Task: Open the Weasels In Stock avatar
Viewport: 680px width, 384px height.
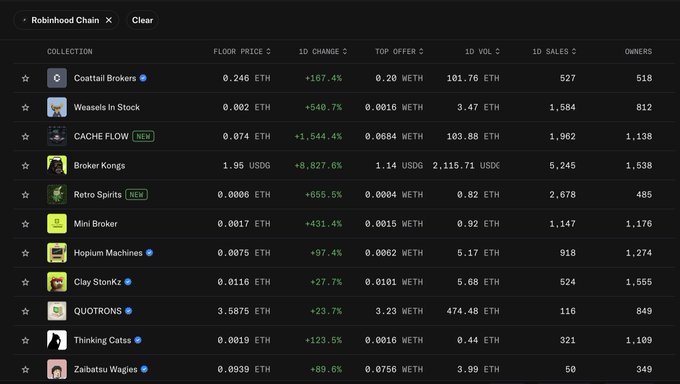Action: coord(57,107)
